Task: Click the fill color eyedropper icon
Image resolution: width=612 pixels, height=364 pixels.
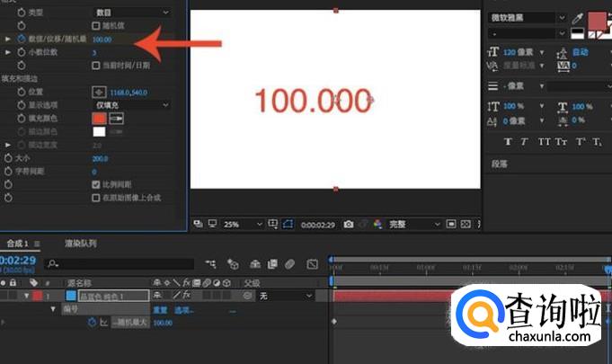Action: 117,118
